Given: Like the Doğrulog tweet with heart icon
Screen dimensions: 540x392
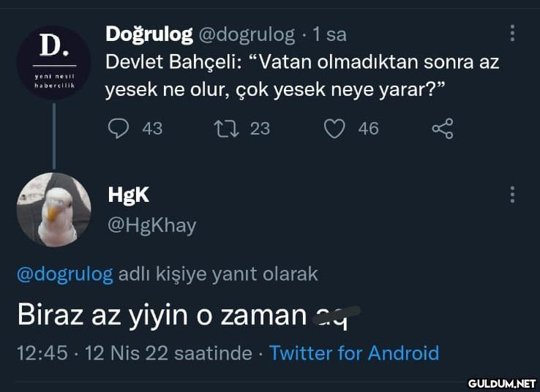Looking at the screenshot, I should click(334, 129).
